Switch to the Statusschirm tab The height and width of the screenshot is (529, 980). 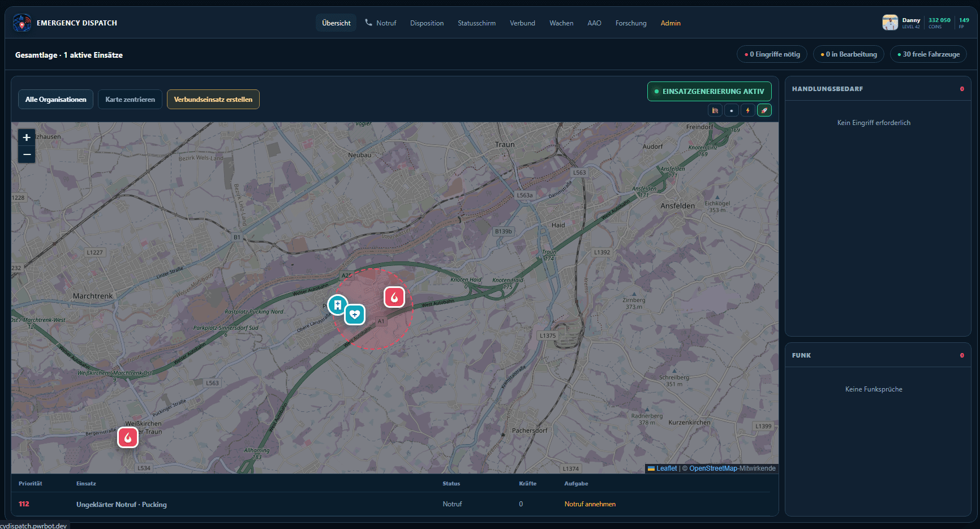tap(476, 23)
